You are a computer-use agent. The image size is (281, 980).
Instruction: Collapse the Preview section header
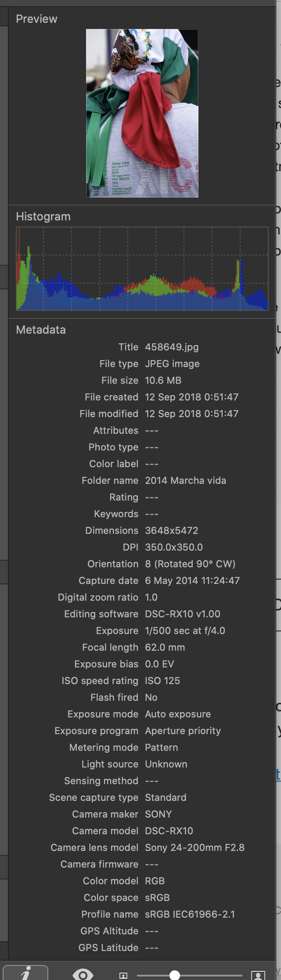37,19
